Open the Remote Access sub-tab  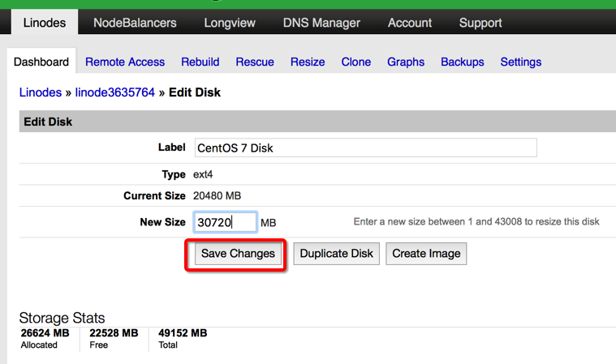pos(125,62)
